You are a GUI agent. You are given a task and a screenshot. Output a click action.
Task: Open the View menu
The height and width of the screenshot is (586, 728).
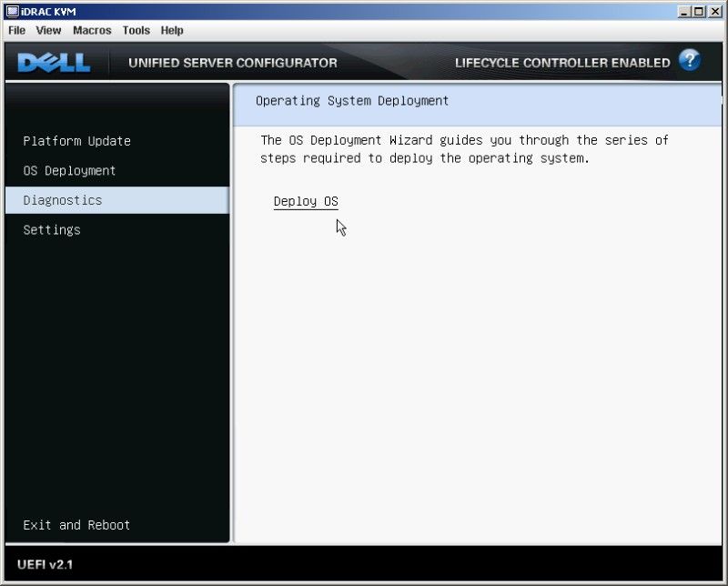48,31
